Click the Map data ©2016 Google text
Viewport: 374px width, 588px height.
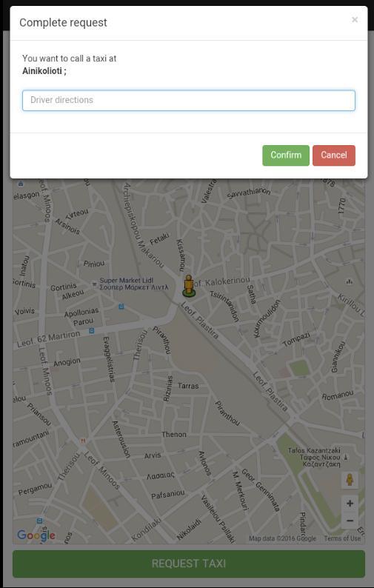(282, 538)
